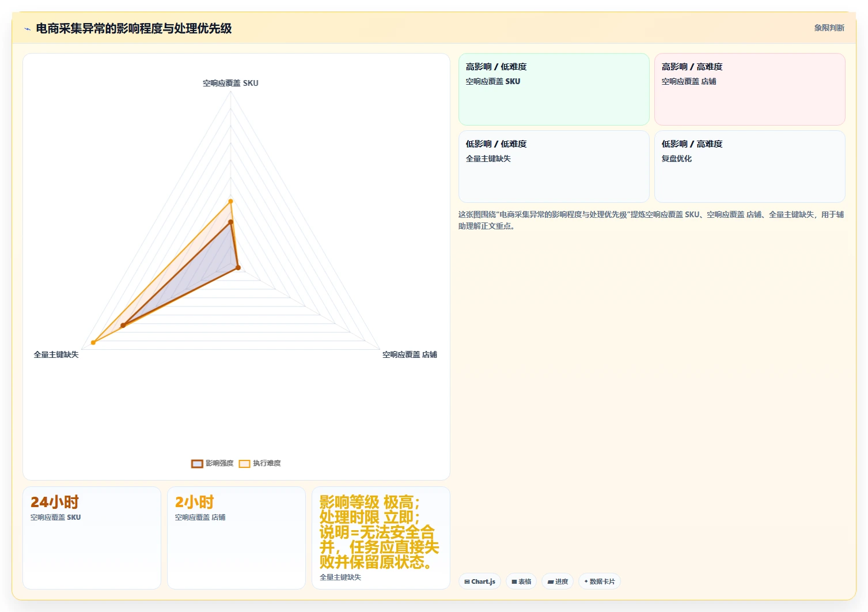Viewport: 868px width, 612px height.
Task: Select the 表格 tag chip
Action: [521, 581]
